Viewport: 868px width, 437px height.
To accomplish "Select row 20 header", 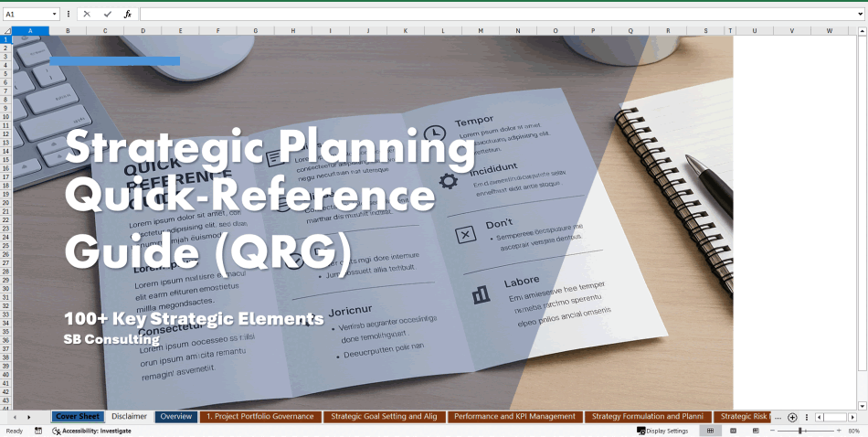I will [x=6, y=202].
